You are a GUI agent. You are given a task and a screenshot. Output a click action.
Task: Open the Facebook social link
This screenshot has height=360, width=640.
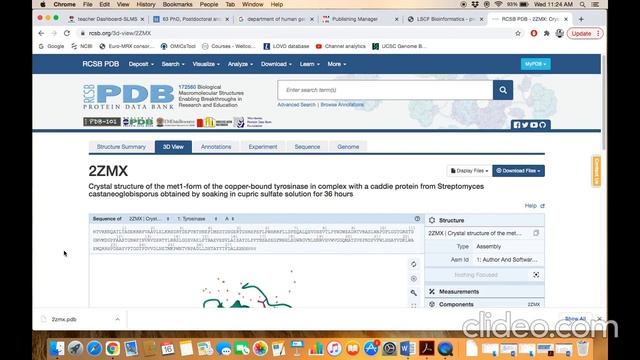click(x=517, y=125)
